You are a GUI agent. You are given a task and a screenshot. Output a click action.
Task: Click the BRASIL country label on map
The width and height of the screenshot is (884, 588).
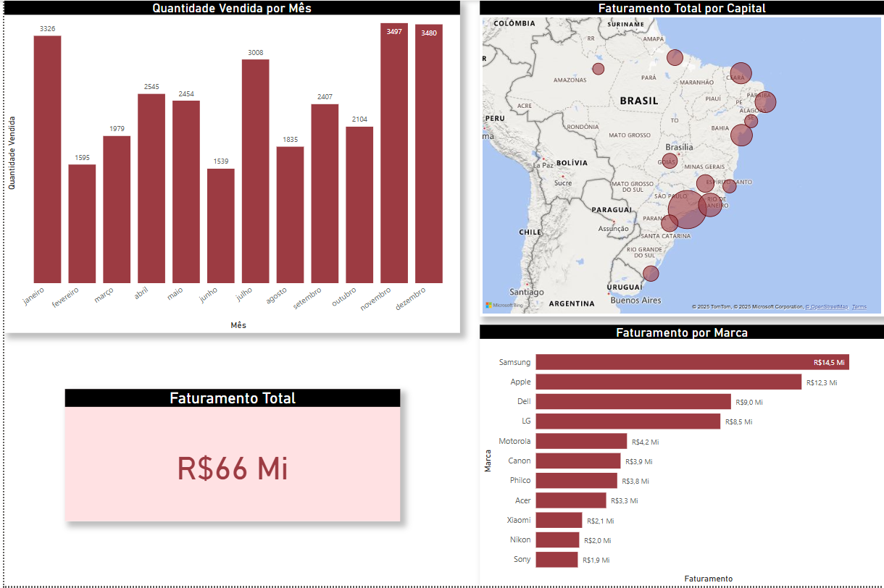(x=639, y=101)
